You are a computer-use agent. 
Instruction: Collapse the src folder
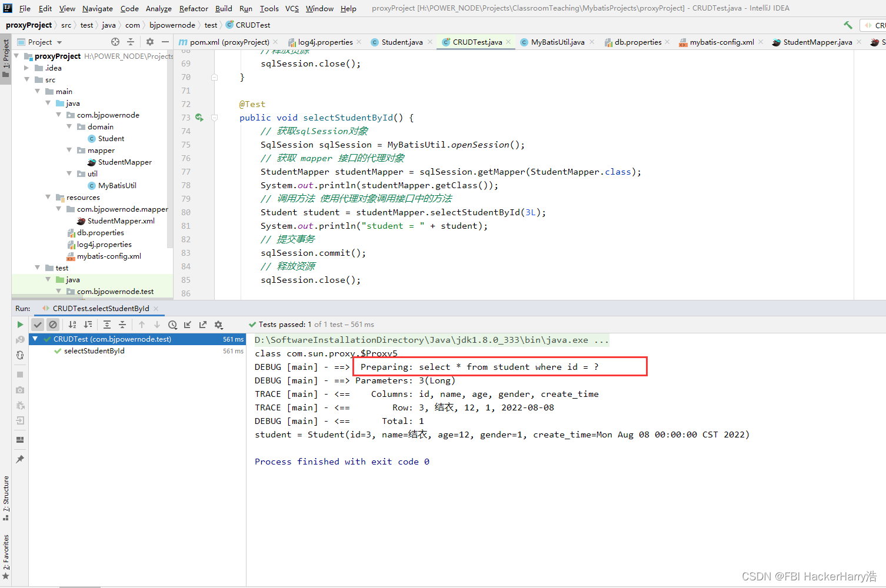[x=26, y=79]
